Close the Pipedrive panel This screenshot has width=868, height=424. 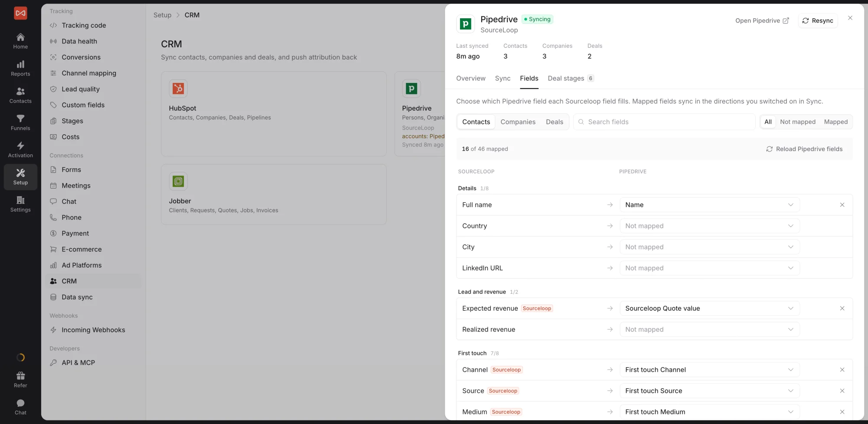pos(850,18)
